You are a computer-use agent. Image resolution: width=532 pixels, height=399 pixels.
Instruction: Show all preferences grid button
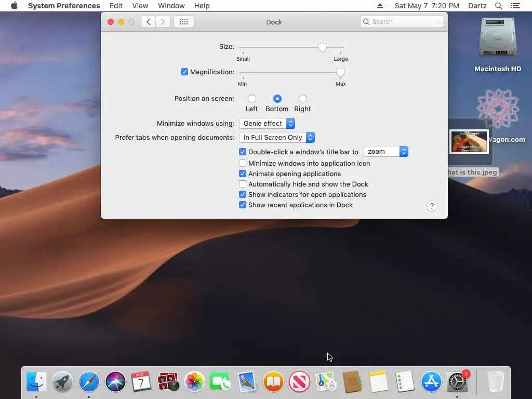click(184, 22)
